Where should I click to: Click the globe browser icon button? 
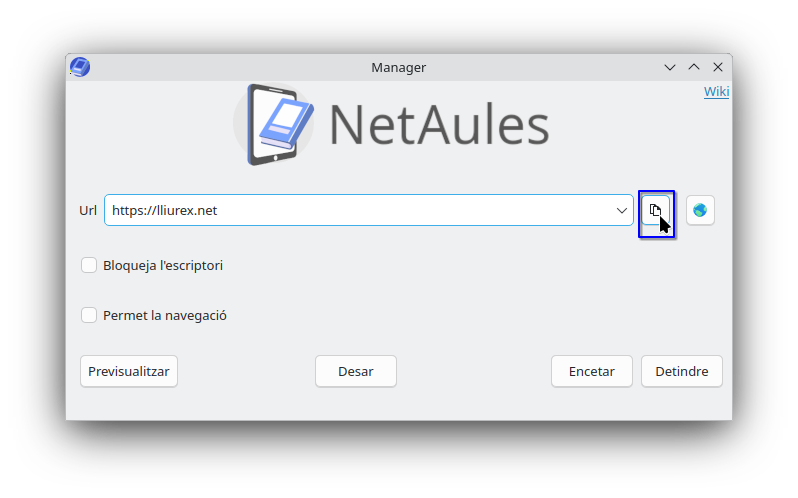coord(700,210)
